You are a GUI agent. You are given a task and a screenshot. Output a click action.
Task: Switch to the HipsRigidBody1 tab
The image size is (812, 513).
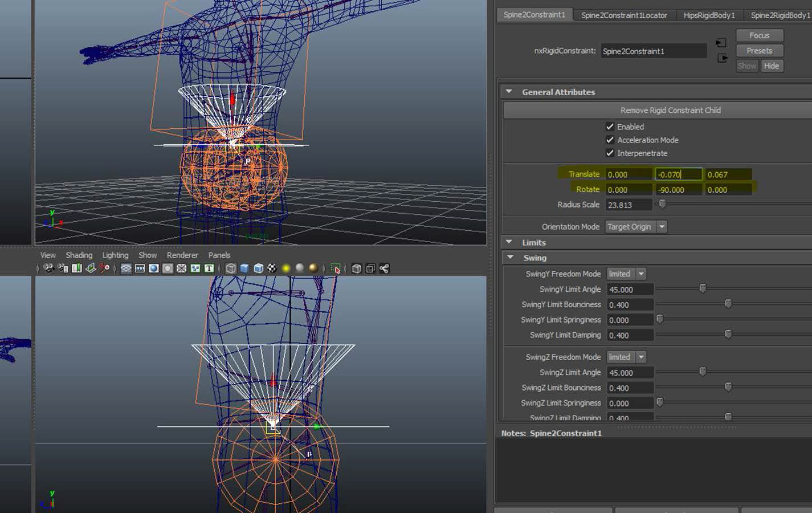point(709,15)
